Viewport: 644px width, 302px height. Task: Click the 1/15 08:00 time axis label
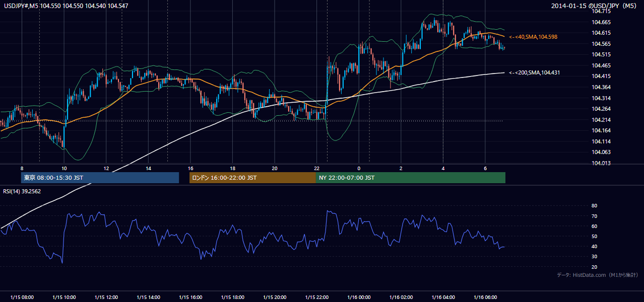(22, 297)
